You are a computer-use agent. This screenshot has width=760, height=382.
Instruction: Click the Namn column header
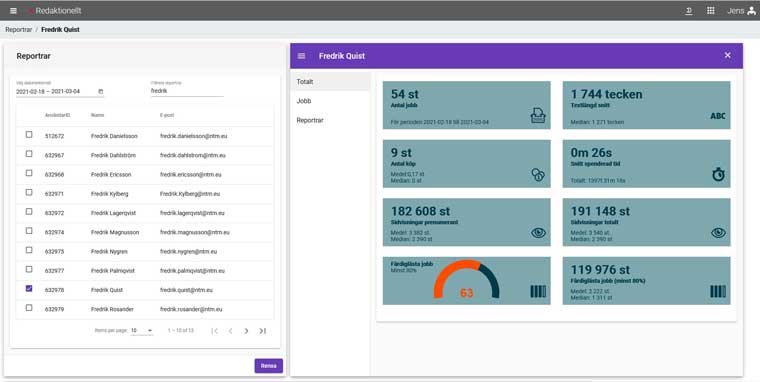click(97, 115)
